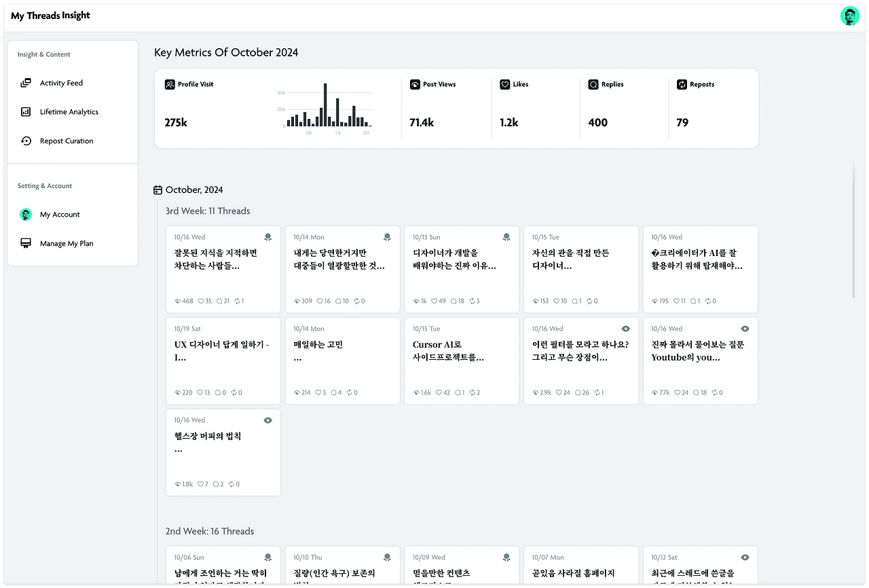869x588 pixels.
Task: Click the eye icon on the 진짜 몰라서 card
Action: (x=745, y=329)
